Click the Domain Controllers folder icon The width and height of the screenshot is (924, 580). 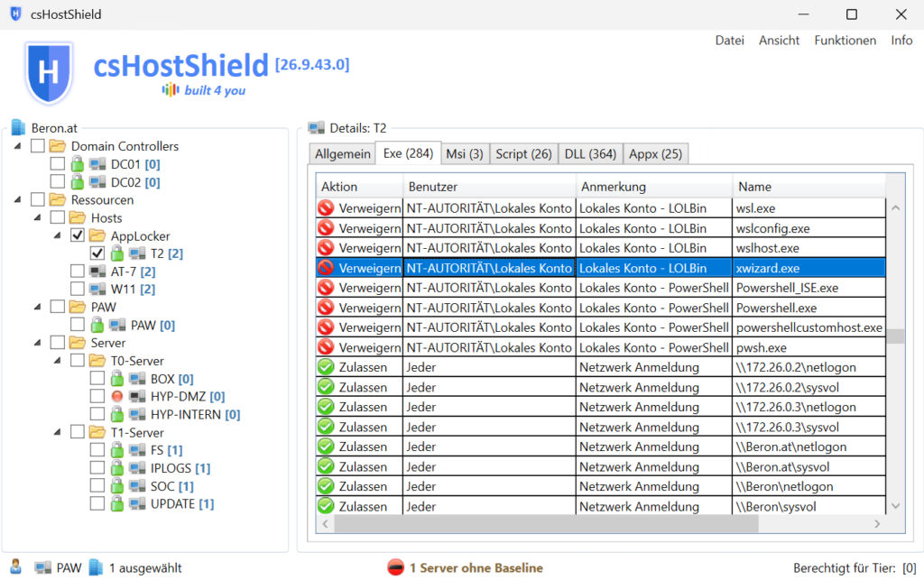(57, 145)
